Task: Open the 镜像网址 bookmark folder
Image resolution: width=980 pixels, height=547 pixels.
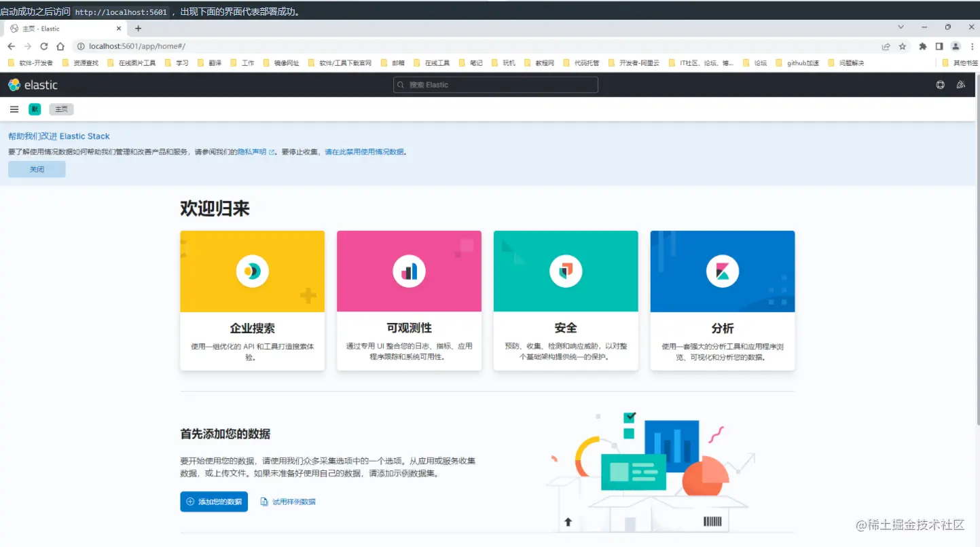Action: click(280, 63)
